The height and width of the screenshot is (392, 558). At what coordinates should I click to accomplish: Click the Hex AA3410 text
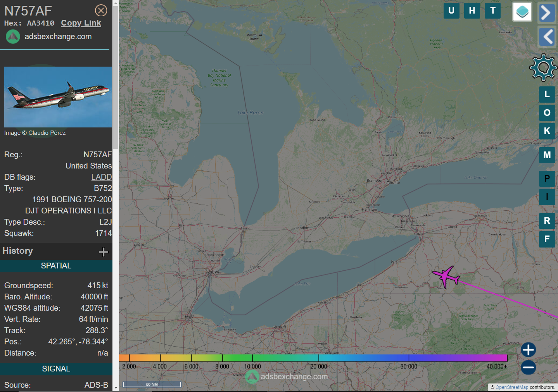click(x=29, y=23)
